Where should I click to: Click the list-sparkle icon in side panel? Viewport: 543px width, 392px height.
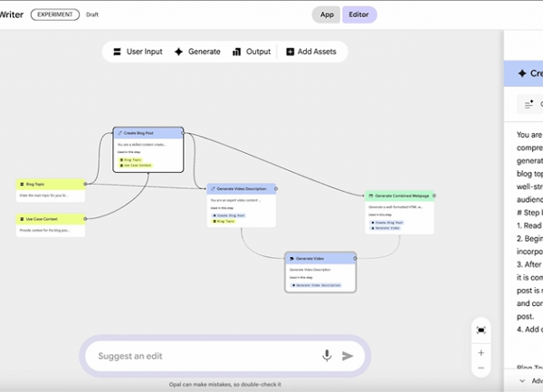tap(529, 104)
